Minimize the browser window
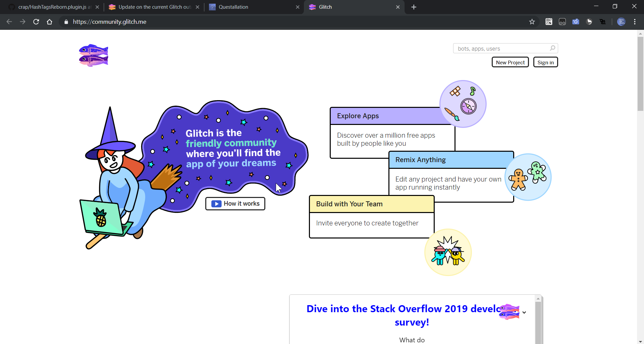644x344 pixels. 596,6
